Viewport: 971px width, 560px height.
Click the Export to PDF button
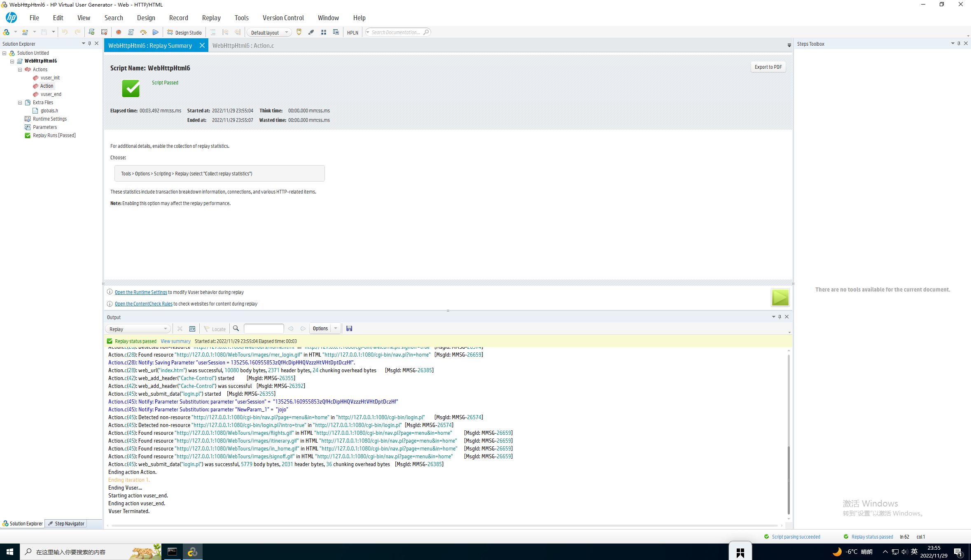tap(768, 67)
